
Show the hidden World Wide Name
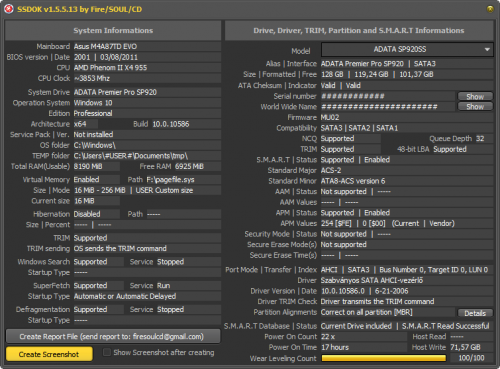(x=475, y=107)
